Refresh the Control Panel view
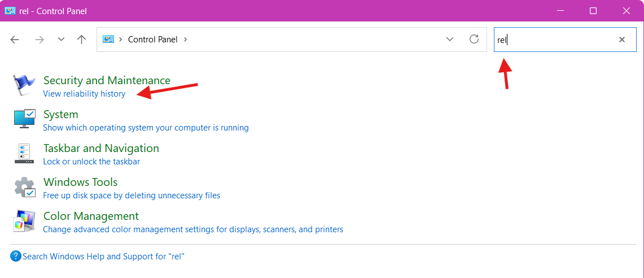 coord(474,39)
